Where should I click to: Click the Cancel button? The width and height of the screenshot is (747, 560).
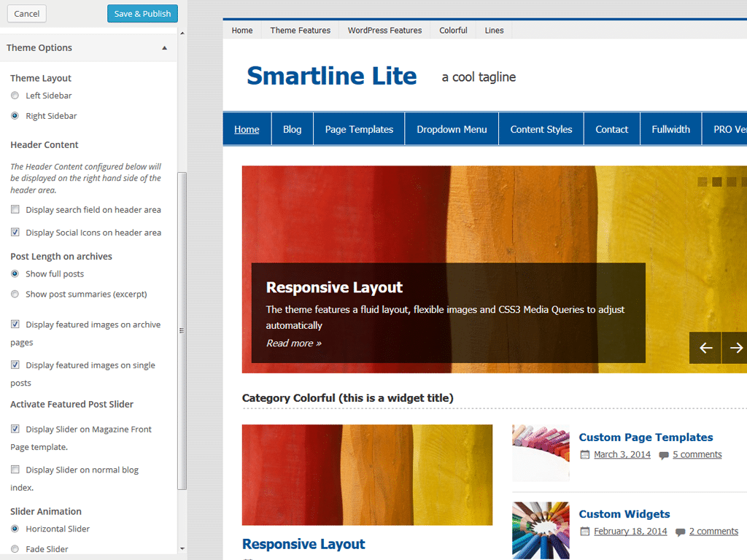point(27,14)
